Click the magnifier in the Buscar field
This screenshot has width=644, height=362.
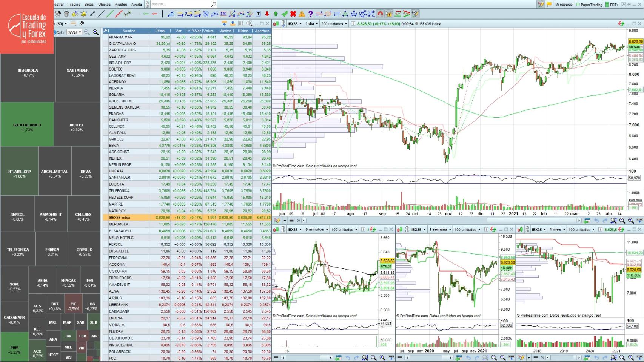point(213,5)
